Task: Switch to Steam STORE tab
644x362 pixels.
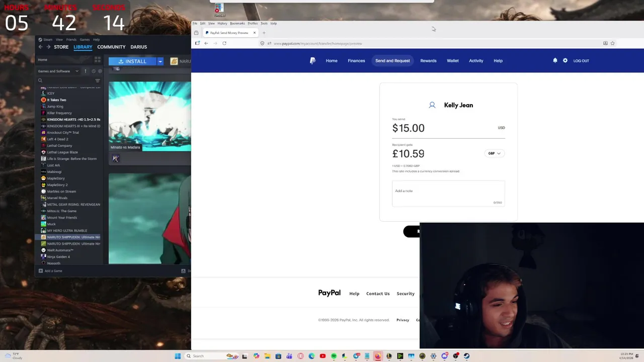Action: point(61,47)
